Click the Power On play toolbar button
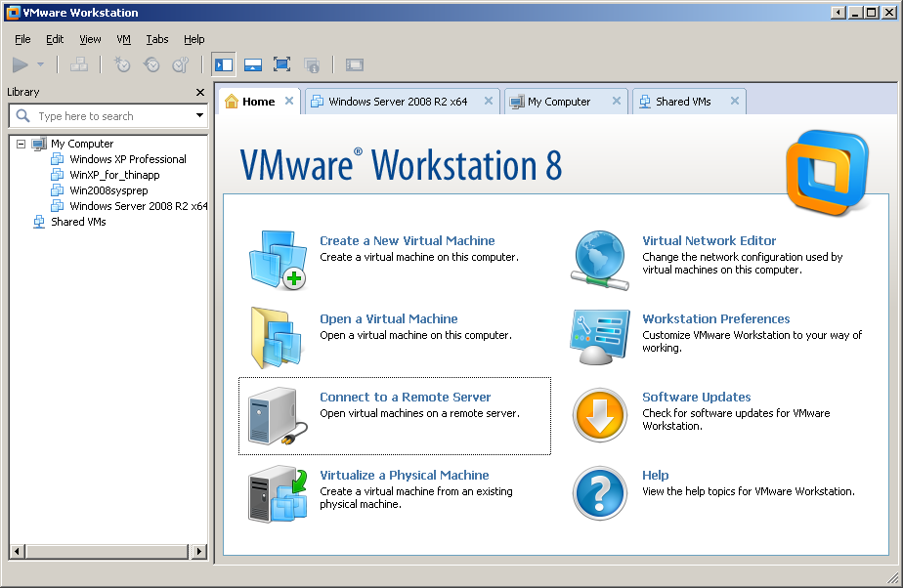 [21, 65]
